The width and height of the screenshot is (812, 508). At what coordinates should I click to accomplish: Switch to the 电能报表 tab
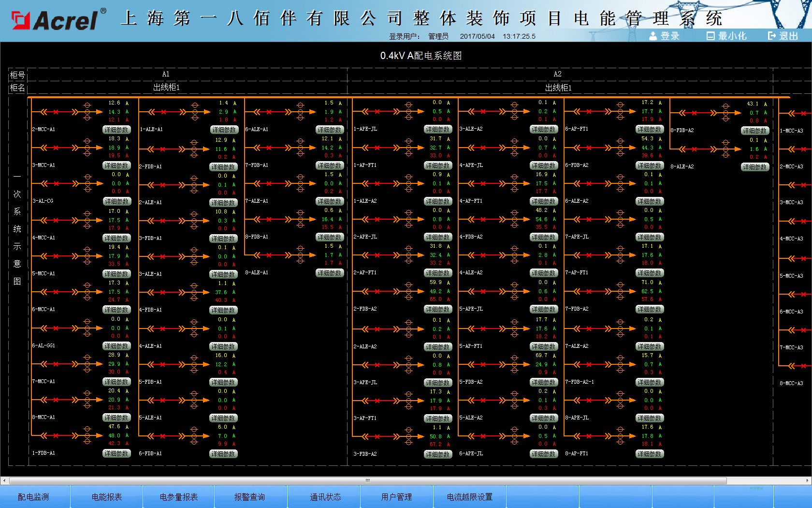[107, 497]
